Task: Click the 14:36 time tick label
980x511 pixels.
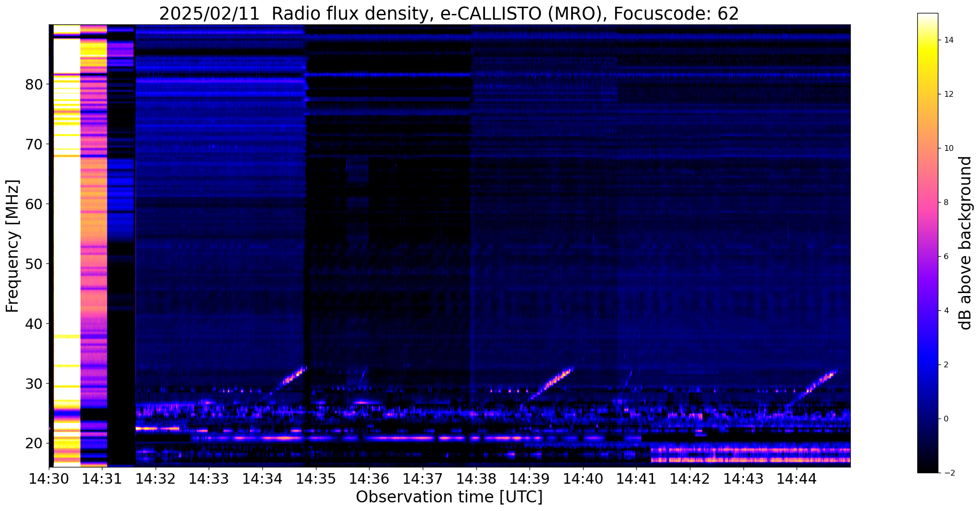Action: tap(369, 478)
